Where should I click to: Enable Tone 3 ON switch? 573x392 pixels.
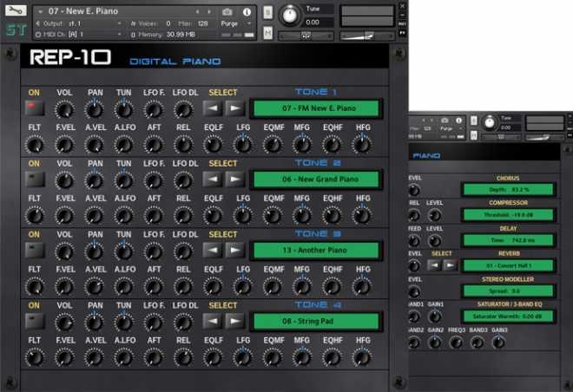[x=35, y=250]
